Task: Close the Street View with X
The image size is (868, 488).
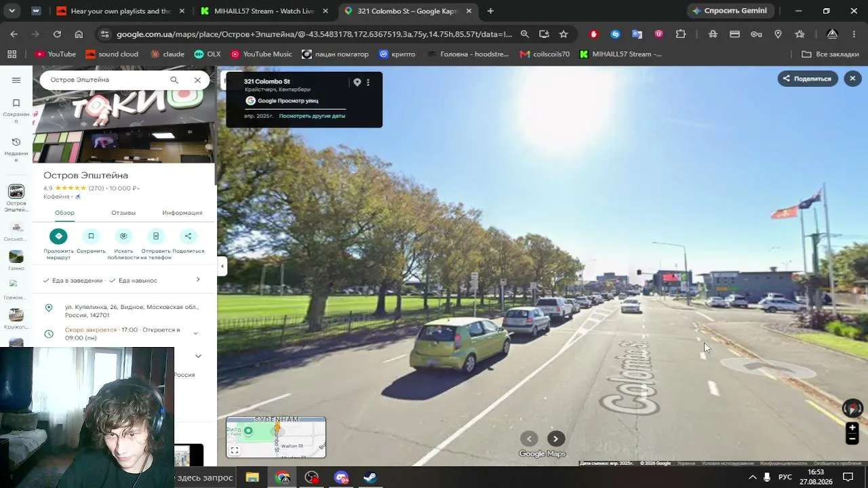Action: tap(852, 79)
